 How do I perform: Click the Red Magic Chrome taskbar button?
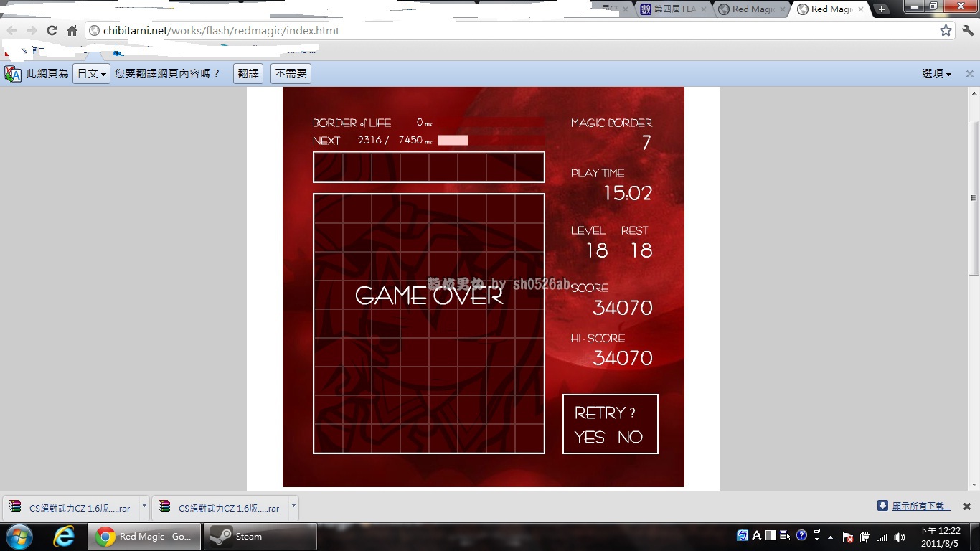coord(144,537)
